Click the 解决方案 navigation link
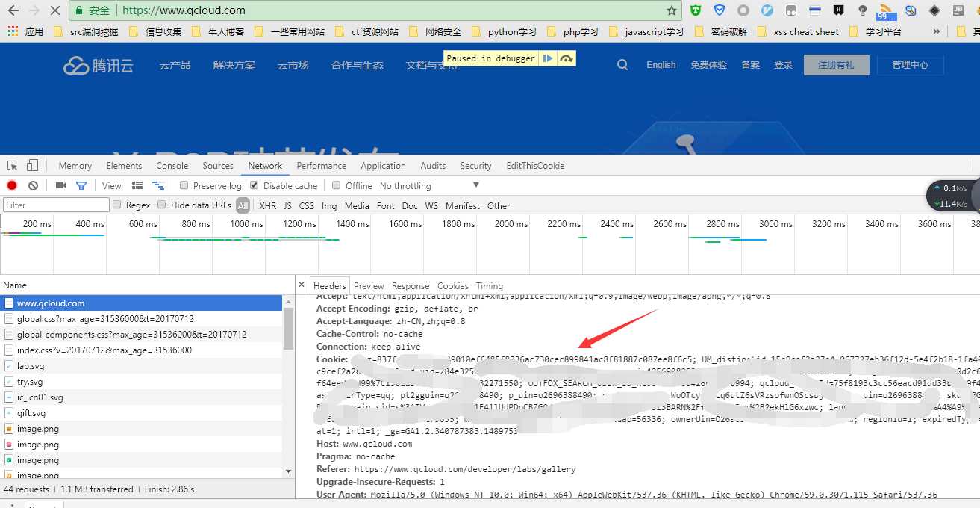Screen dimensions: 980x508 click(234, 65)
